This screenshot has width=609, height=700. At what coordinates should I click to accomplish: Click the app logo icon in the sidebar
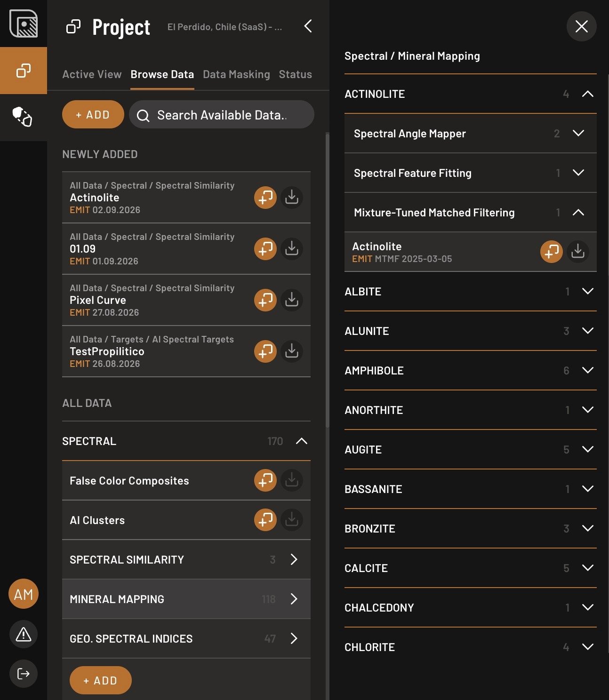click(24, 24)
